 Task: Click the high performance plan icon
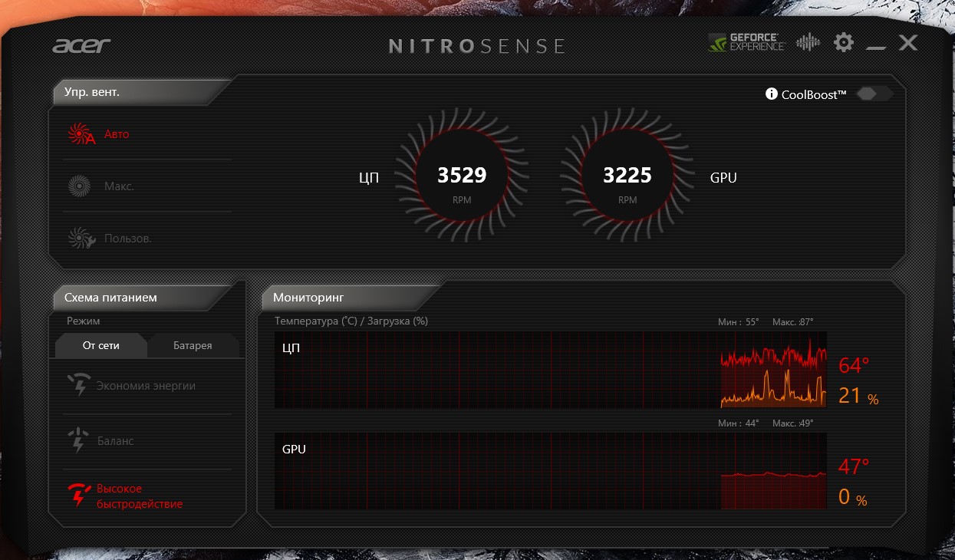[x=79, y=496]
